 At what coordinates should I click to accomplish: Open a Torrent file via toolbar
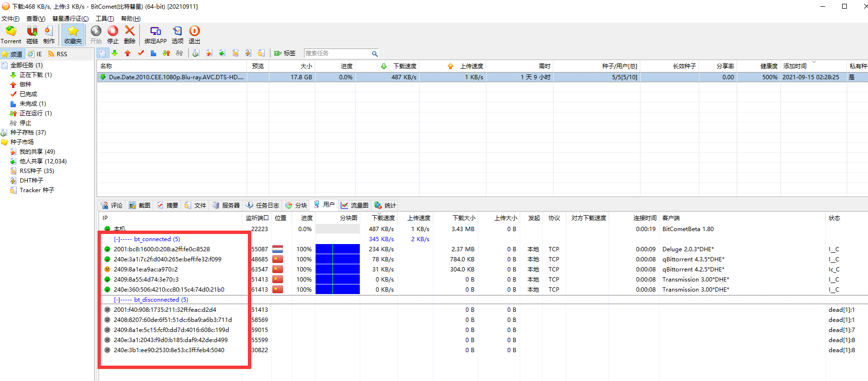pyautogui.click(x=11, y=35)
